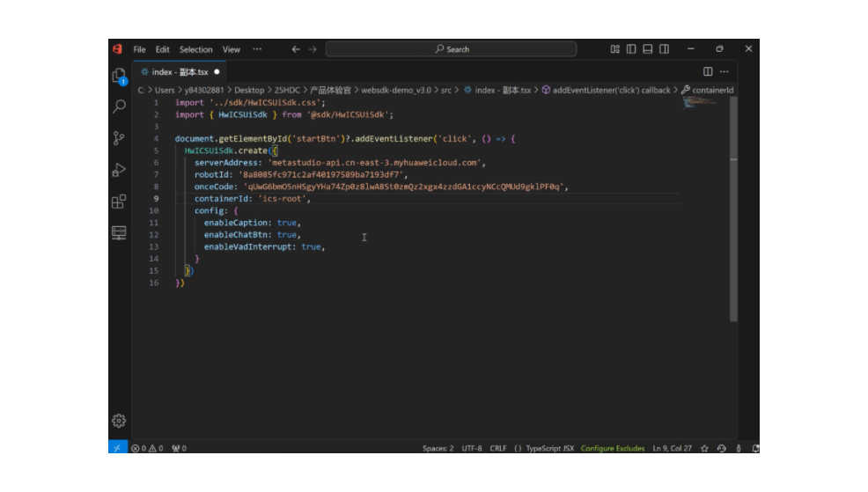Open the Selection menu
Image resolution: width=868 pixels, height=492 pixels.
(x=195, y=49)
